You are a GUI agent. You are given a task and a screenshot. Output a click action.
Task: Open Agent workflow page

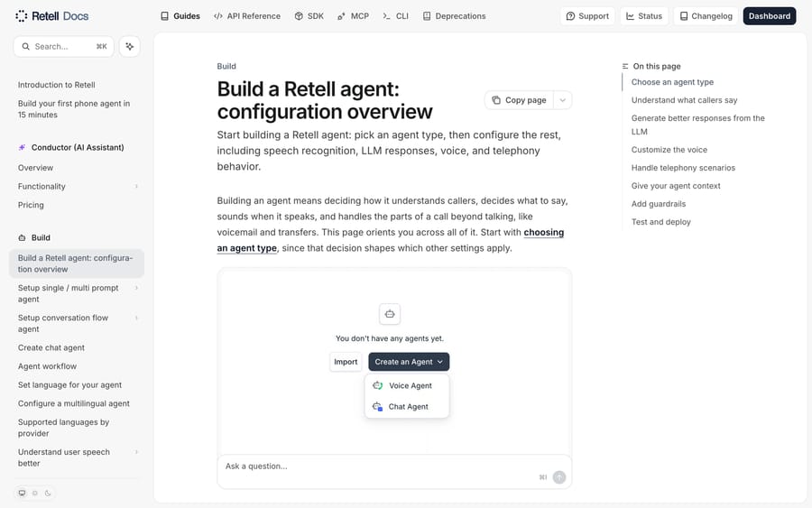(47, 366)
